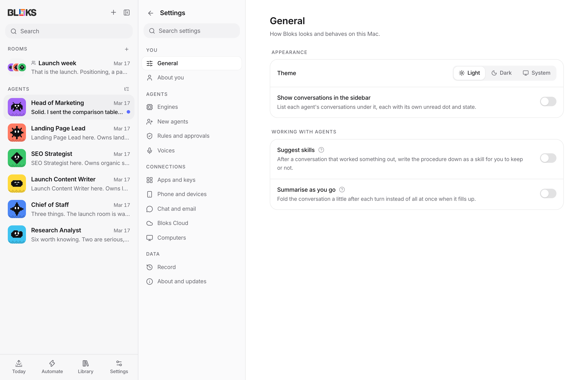The image size is (588, 380).
Task: Switch the theme to Dark
Action: [502, 73]
